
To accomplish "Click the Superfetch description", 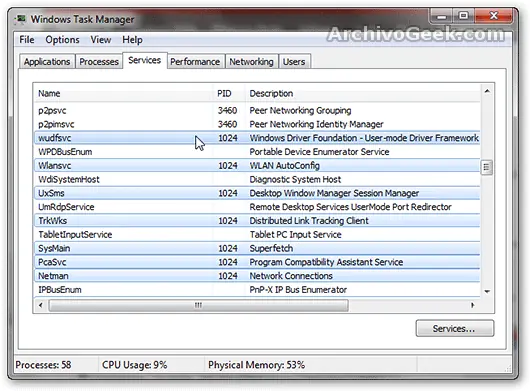I will [271, 248].
